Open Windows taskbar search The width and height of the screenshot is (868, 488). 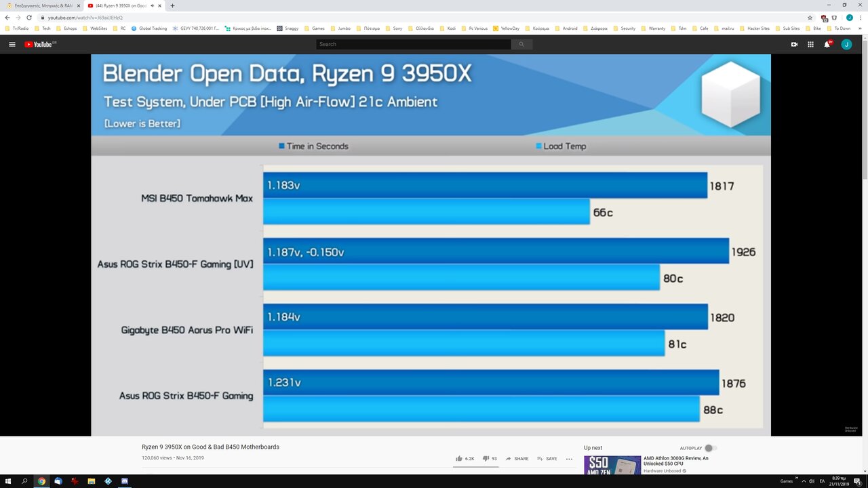click(x=24, y=481)
